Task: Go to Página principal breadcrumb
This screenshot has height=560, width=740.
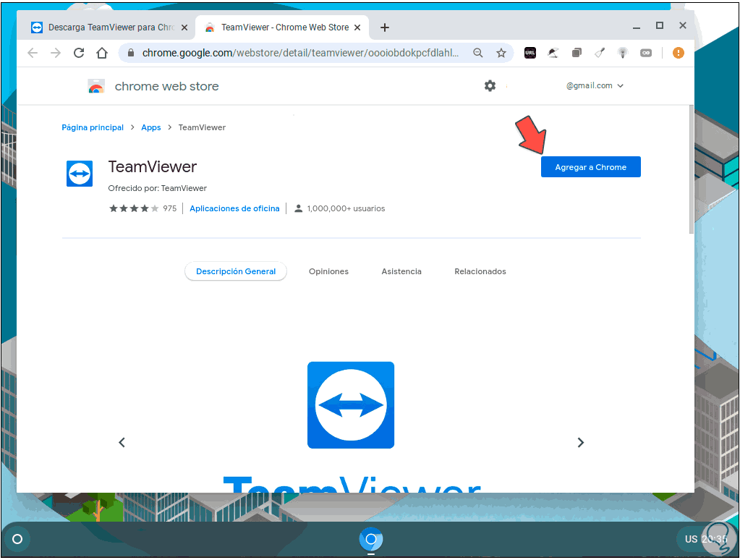Action: point(93,127)
